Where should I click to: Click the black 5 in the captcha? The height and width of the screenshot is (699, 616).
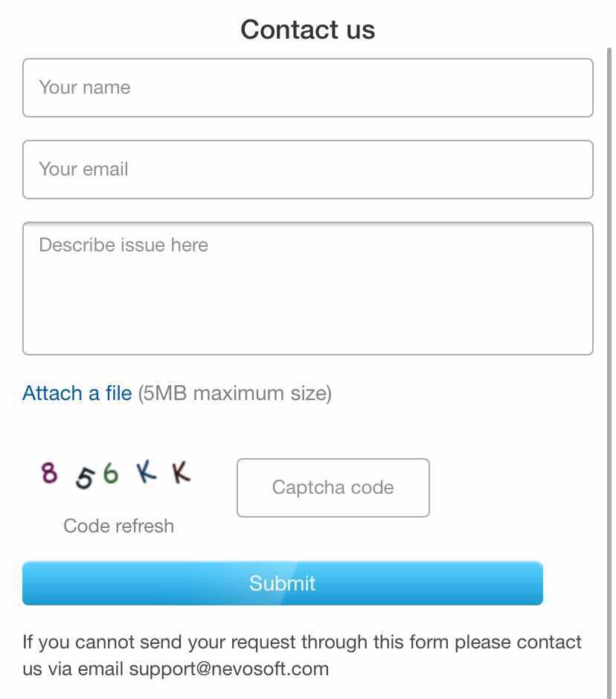(85, 478)
